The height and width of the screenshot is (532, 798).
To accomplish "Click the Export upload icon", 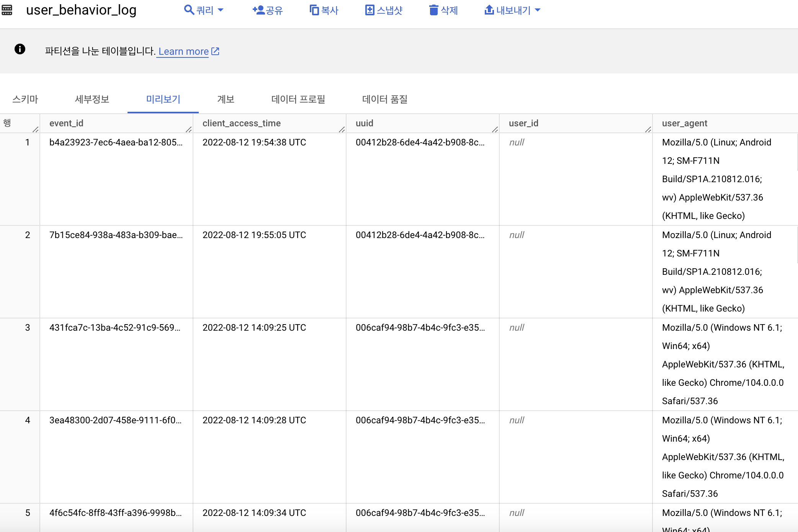I will (x=489, y=10).
